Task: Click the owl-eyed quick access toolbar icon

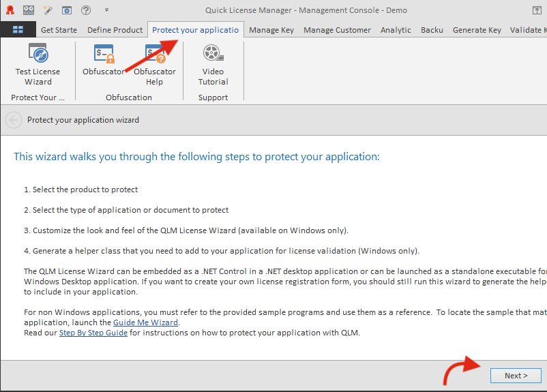Action: [x=29, y=10]
